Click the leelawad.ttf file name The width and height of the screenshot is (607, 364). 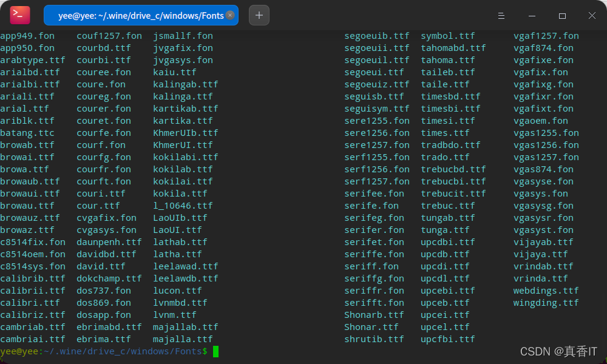tap(186, 266)
